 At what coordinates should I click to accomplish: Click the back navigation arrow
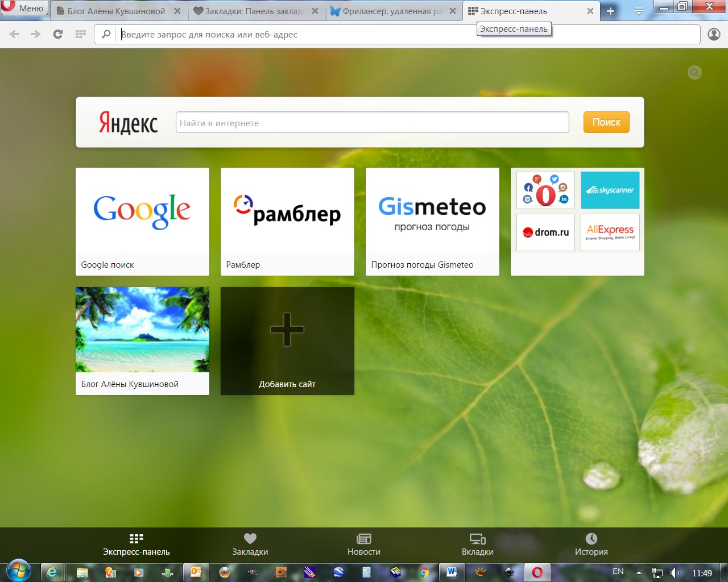(x=14, y=34)
